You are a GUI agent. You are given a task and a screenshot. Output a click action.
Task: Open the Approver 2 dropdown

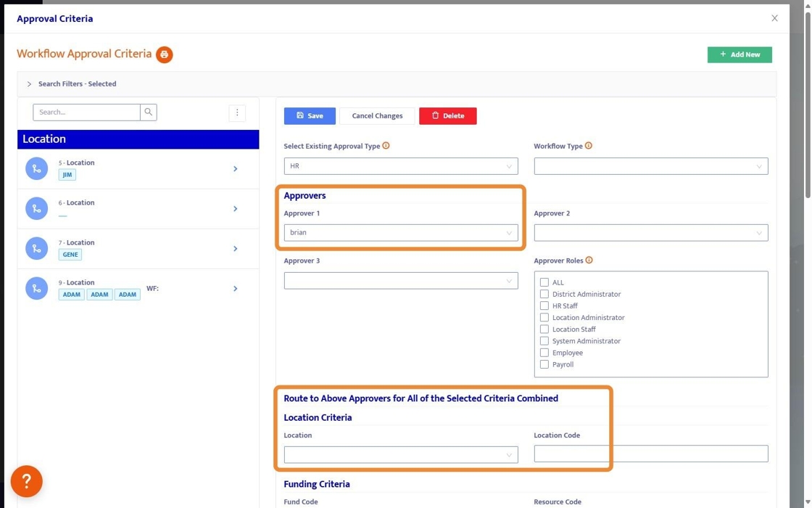click(651, 233)
